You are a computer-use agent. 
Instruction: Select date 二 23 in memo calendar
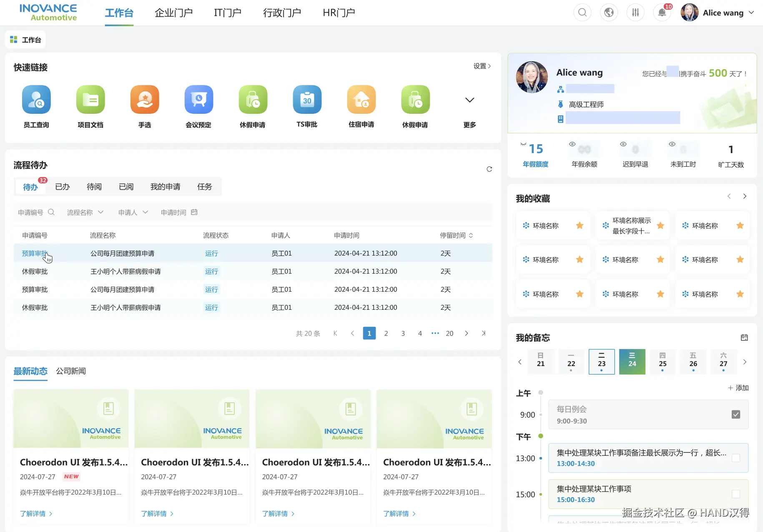point(602,361)
